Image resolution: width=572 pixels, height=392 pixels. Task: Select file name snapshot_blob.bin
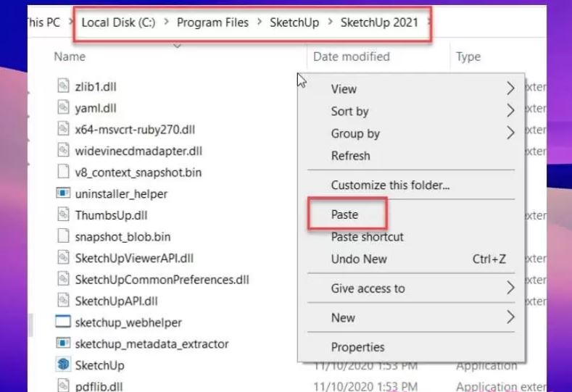point(123,237)
